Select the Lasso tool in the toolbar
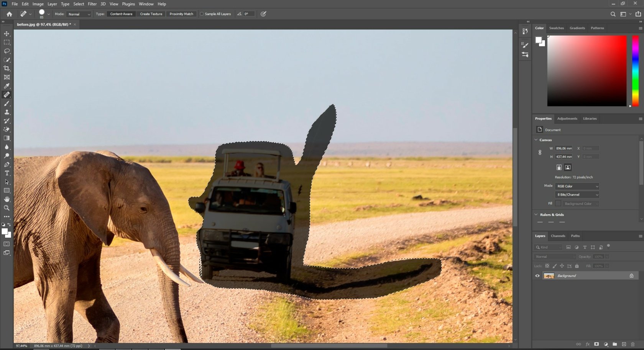 pos(6,51)
